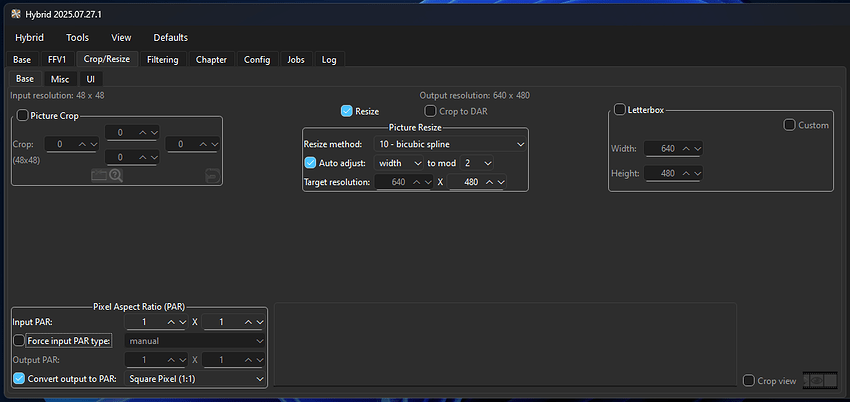The height and width of the screenshot is (402, 850).
Task: Uncheck the Resize checkbox
Action: pyautogui.click(x=347, y=111)
